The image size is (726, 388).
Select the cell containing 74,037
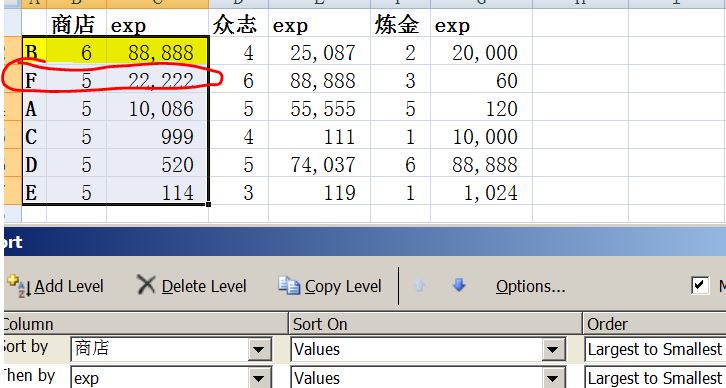click(319, 163)
